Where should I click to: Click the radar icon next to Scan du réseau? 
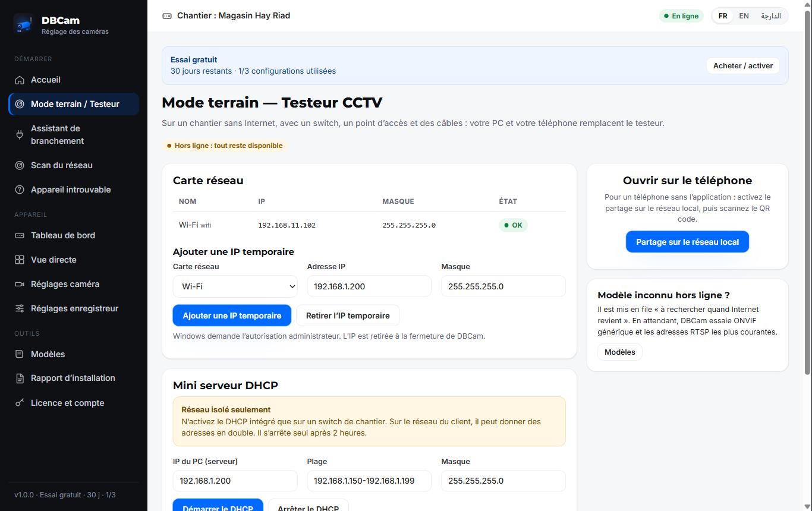pyautogui.click(x=20, y=165)
